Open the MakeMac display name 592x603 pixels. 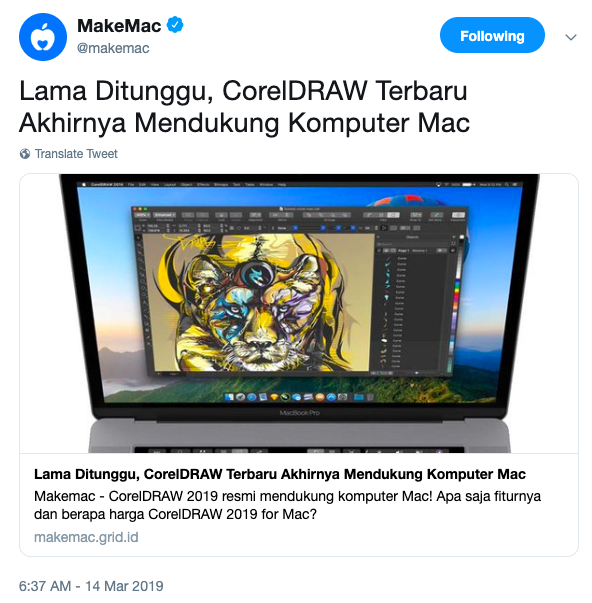tap(119, 26)
